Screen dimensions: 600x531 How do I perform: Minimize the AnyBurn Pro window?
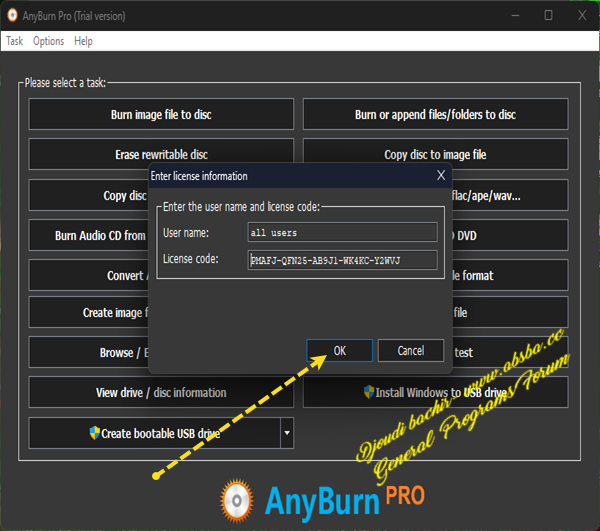click(x=515, y=15)
